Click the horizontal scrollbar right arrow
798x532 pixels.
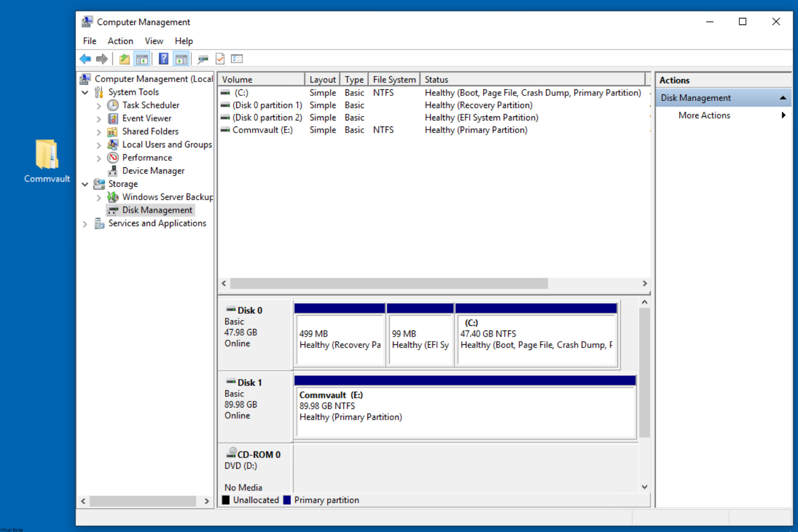(644, 284)
